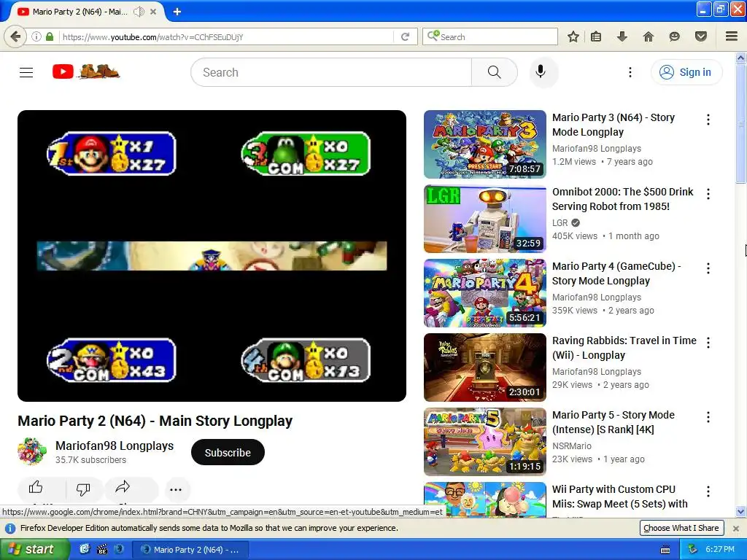Click the clapperboard quick launch icon
Viewport: 747px width, 560px height.
click(x=102, y=549)
